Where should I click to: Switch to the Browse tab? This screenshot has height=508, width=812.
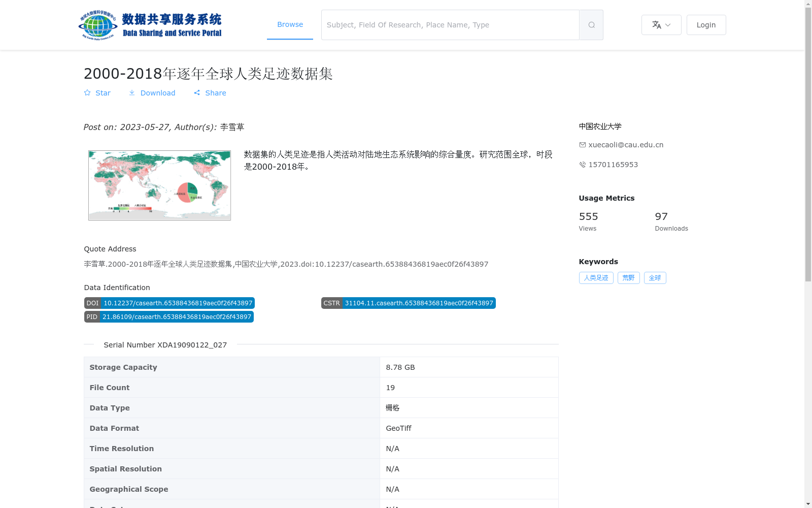tap(290, 24)
